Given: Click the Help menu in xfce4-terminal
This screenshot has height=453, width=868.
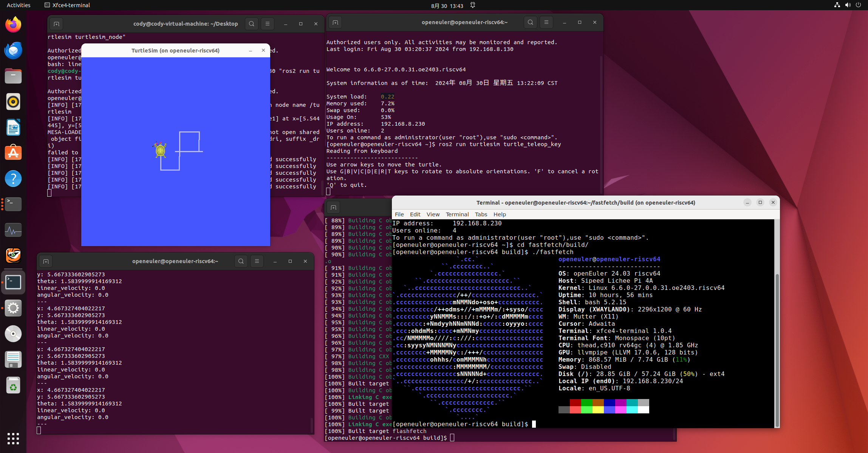Looking at the screenshot, I should tap(499, 214).
